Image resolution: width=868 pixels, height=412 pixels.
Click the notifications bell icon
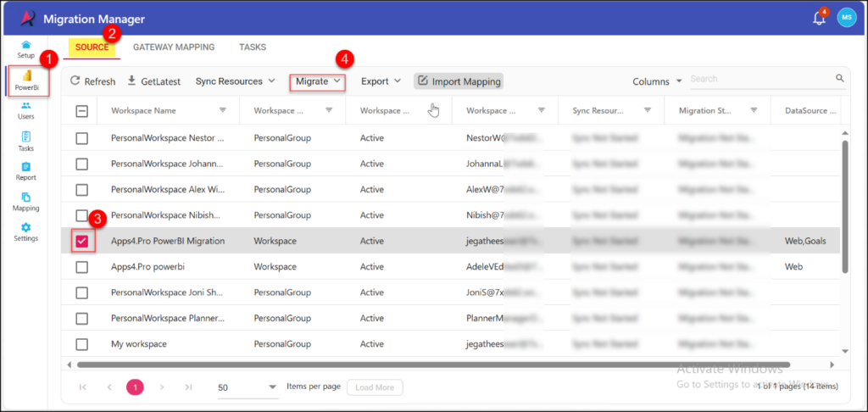click(820, 18)
